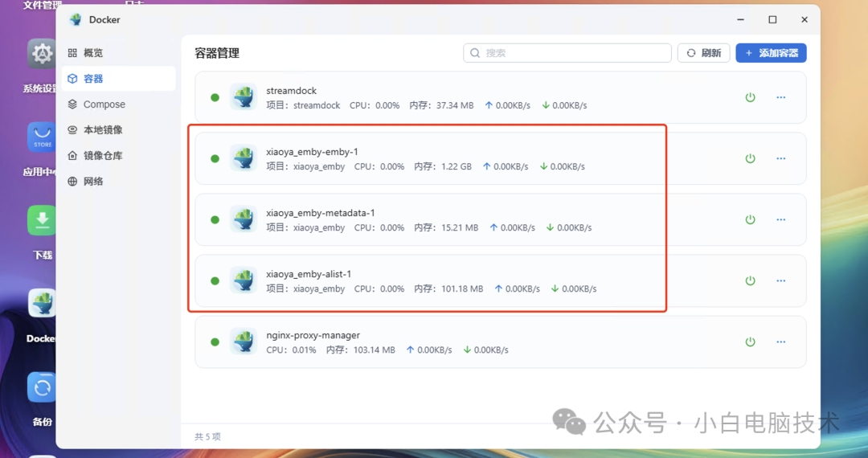Screen dimensions: 868x458
Task: Toggle power for xiaoya_emby-alist-1 container
Action: (x=750, y=280)
